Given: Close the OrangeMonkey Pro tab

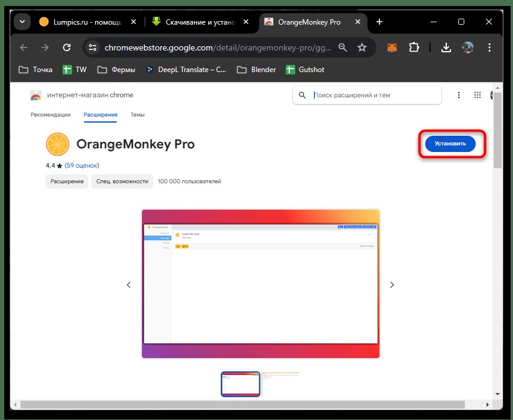Looking at the screenshot, I should tap(358, 22).
